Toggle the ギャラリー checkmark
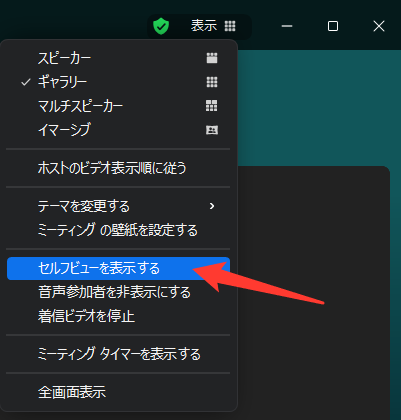The width and height of the screenshot is (401, 420). [x=26, y=82]
